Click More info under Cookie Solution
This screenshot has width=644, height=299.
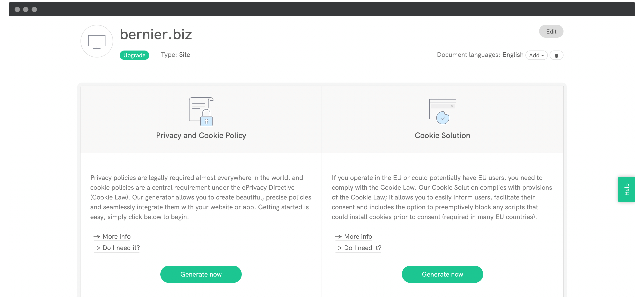click(x=358, y=236)
